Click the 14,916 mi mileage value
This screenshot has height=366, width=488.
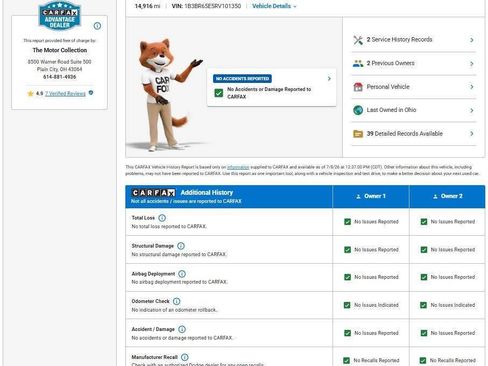coord(147,6)
